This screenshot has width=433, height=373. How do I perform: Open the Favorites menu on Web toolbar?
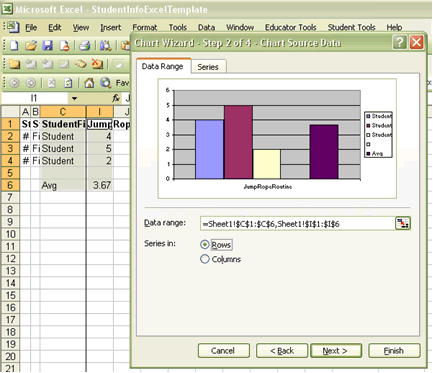click(122, 83)
